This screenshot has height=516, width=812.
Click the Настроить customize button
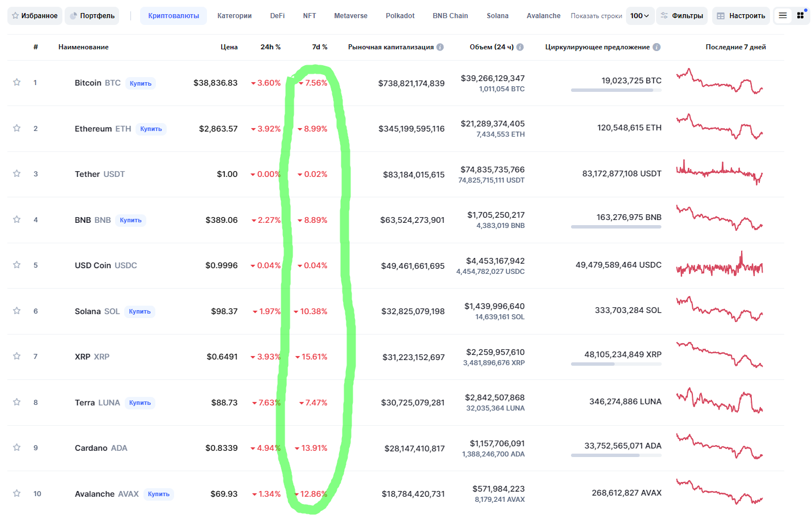741,16
